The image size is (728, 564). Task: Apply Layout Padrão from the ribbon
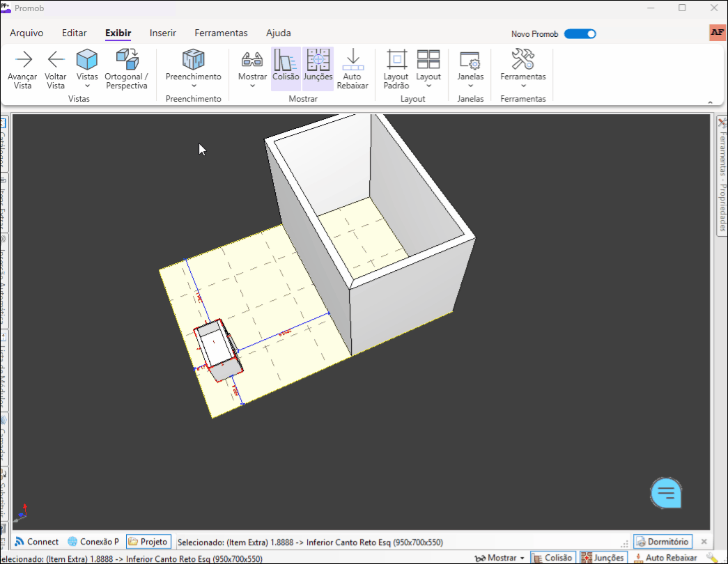tap(396, 60)
